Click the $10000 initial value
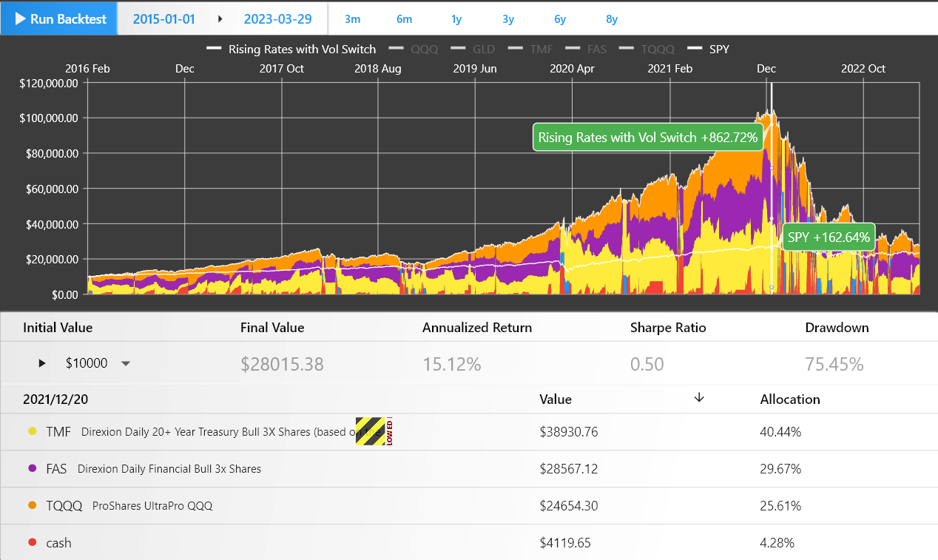Image resolution: width=938 pixels, height=560 pixels. [x=87, y=363]
